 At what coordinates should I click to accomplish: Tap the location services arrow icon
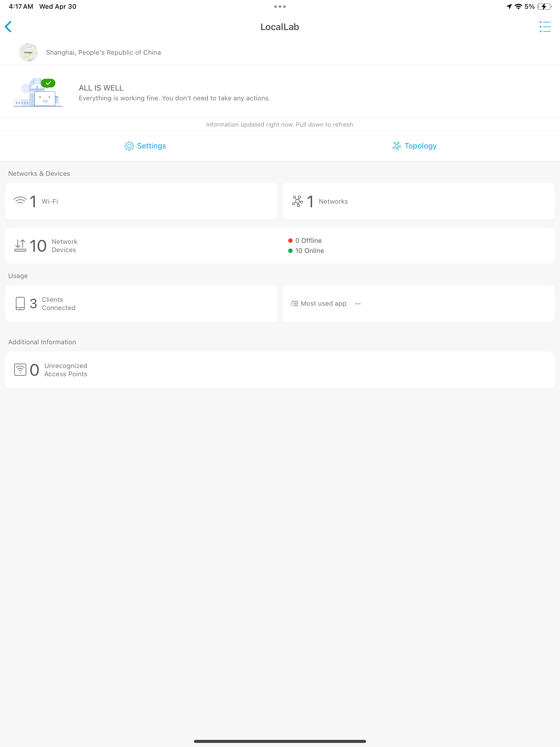[x=509, y=6]
